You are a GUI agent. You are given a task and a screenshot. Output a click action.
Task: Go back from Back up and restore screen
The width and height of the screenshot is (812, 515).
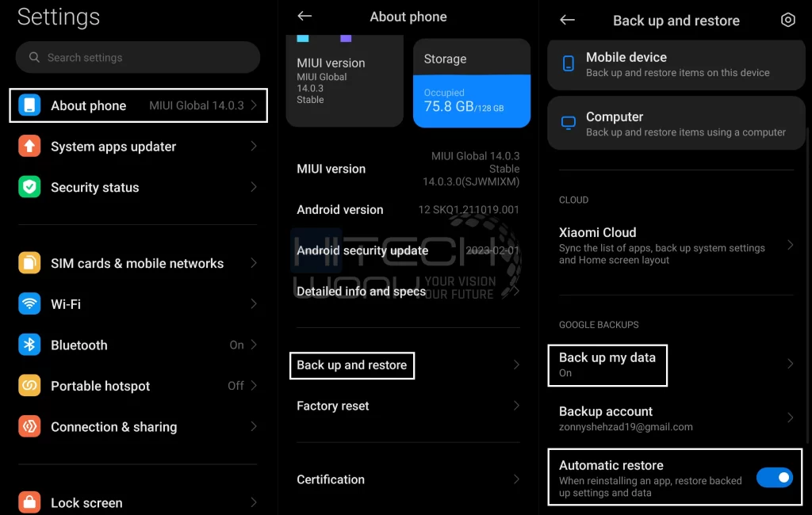tap(568, 20)
